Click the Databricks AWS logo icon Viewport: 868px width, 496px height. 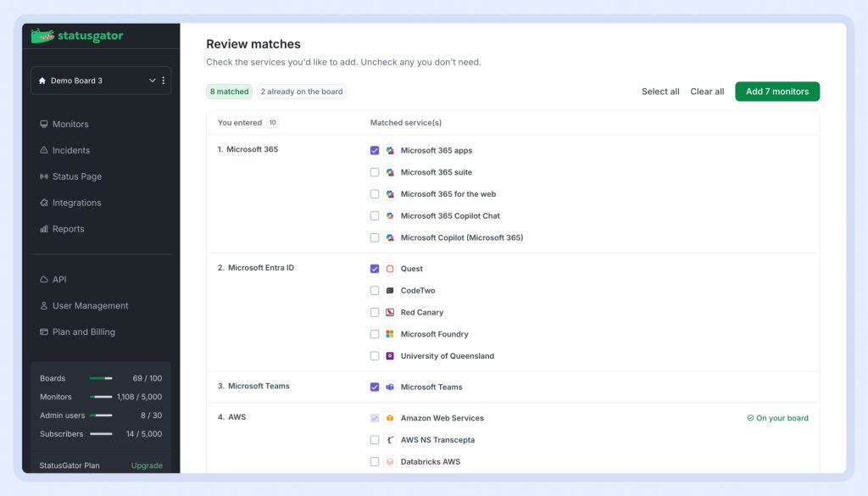pos(390,462)
